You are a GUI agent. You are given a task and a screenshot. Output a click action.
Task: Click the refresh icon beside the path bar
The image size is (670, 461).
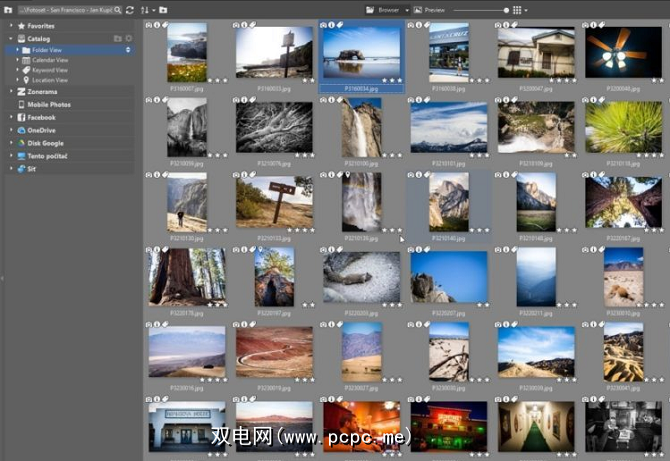tap(129, 9)
